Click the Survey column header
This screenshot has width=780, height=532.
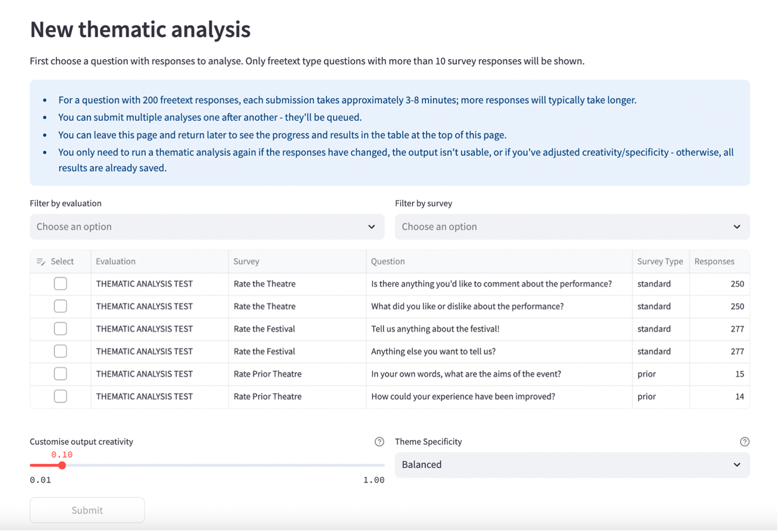246,261
